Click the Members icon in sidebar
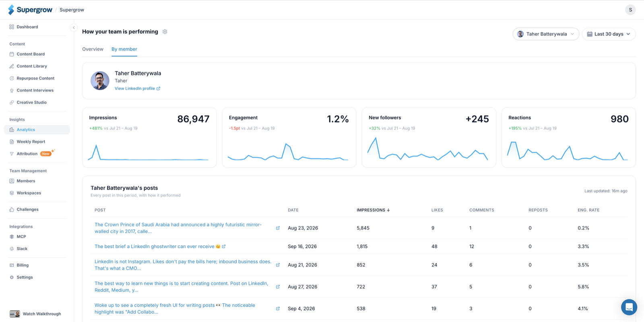The image size is (644, 322). (x=12, y=181)
